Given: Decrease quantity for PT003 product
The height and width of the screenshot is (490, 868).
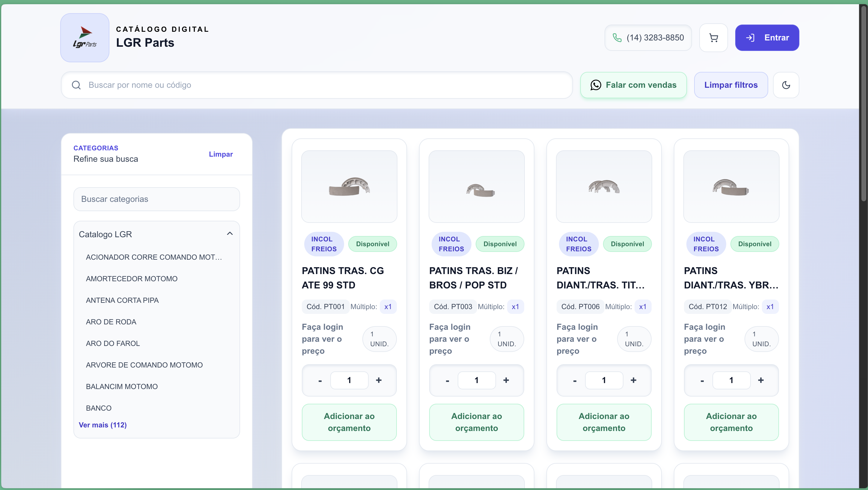Looking at the screenshot, I should [x=447, y=381].
